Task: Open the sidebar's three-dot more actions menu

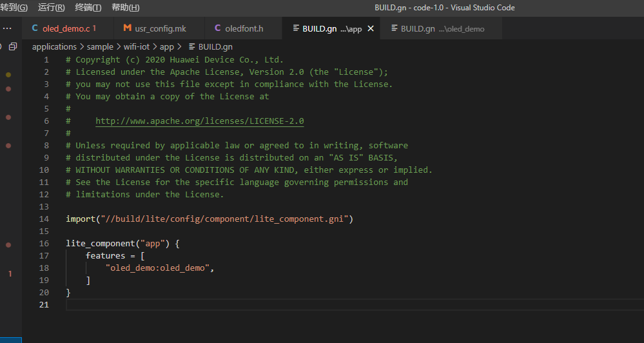Action: (7, 28)
